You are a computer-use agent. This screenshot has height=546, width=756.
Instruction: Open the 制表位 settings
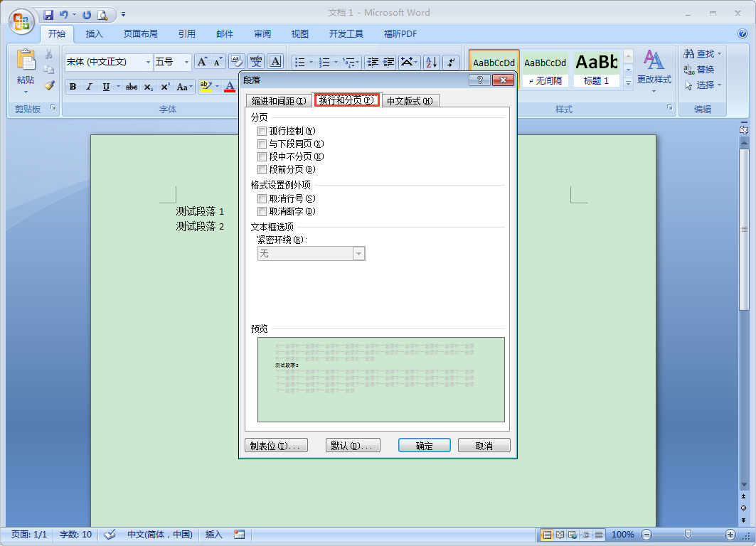tap(276, 444)
